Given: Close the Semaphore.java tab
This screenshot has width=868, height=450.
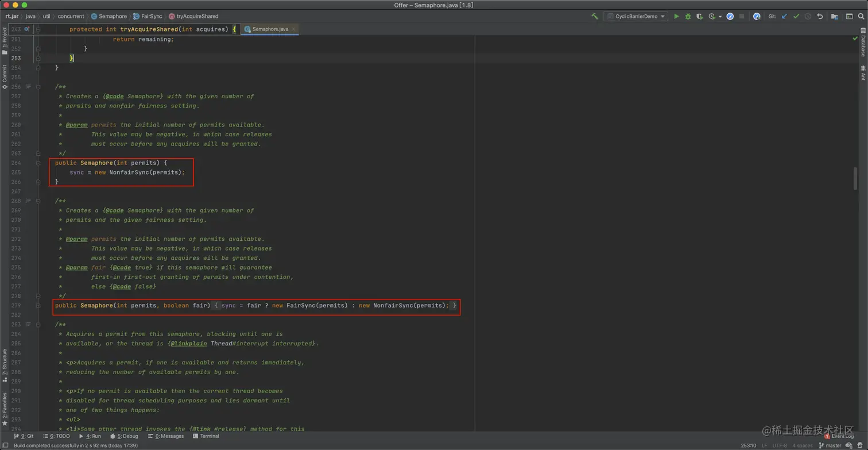Looking at the screenshot, I should coord(294,29).
